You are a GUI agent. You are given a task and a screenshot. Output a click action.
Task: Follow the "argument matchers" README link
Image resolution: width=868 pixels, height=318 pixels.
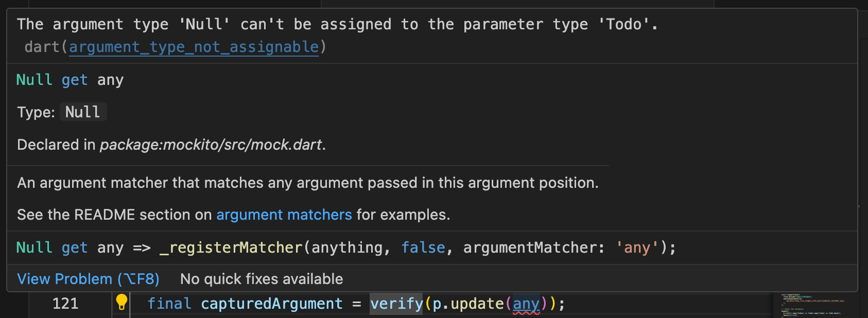[x=284, y=215]
